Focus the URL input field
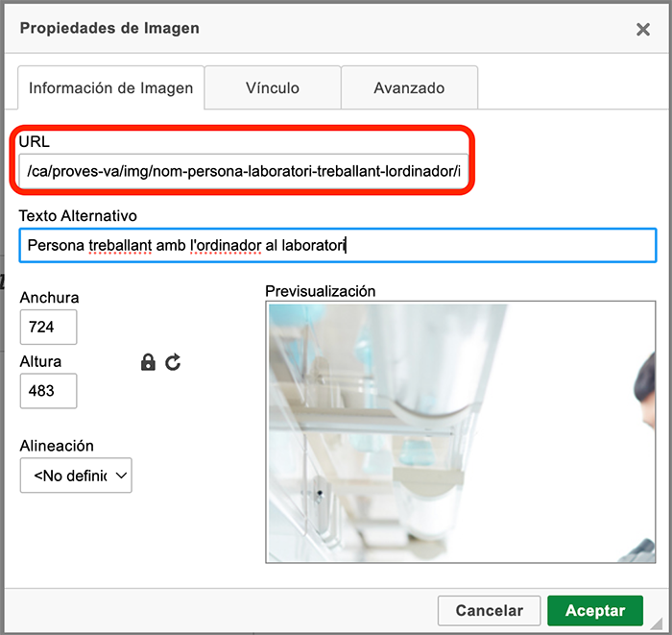Screen dimensions: 672x635 click(x=243, y=171)
